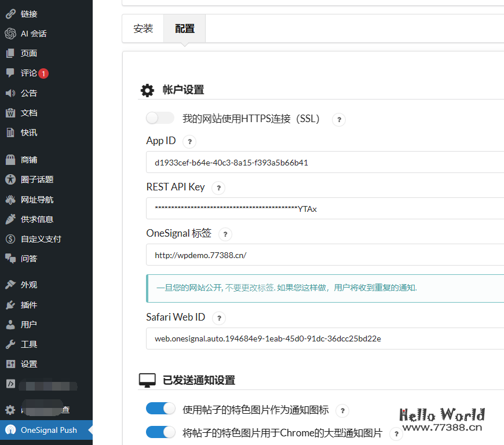The height and width of the screenshot is (445, 504).
Task: Click help icon beside 通知图标 option
Action: (342, 411)
